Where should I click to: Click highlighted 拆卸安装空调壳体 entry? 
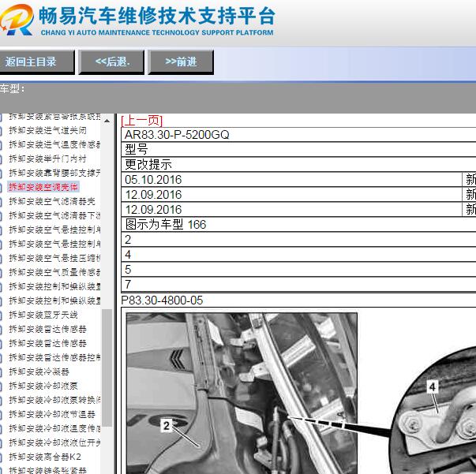coord(43,187)
